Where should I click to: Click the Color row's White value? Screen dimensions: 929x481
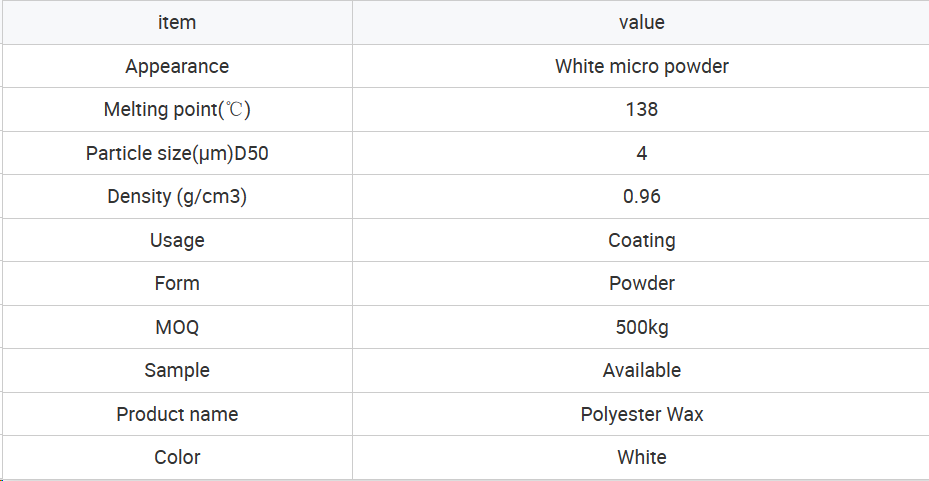[642, 457]
